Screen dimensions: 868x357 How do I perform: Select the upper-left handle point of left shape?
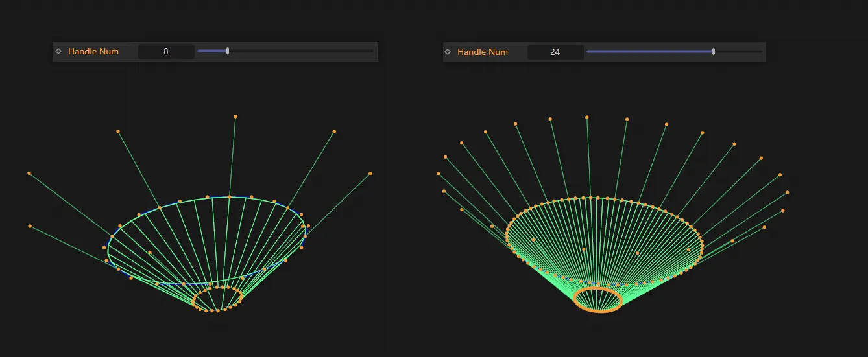pos(118,132)
